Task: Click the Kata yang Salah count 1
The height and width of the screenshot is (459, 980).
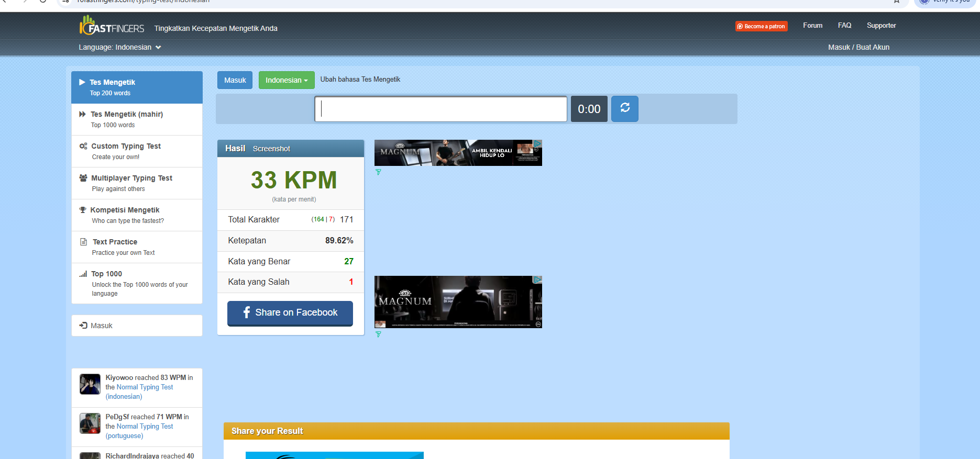Action: (351, 282)
